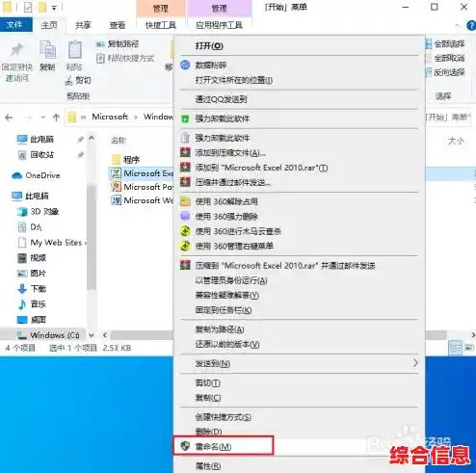Select Windows (C:) drive in navigation pane

point(48,335)
